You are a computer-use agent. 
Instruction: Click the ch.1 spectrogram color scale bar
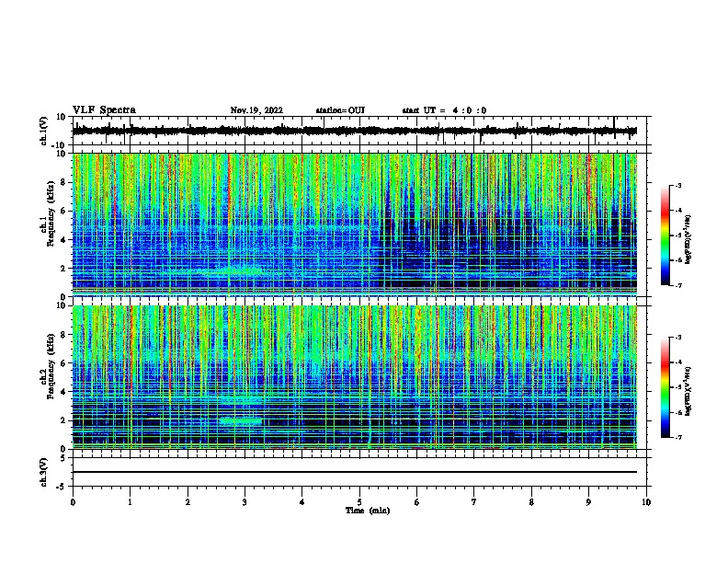click(665, 236)
